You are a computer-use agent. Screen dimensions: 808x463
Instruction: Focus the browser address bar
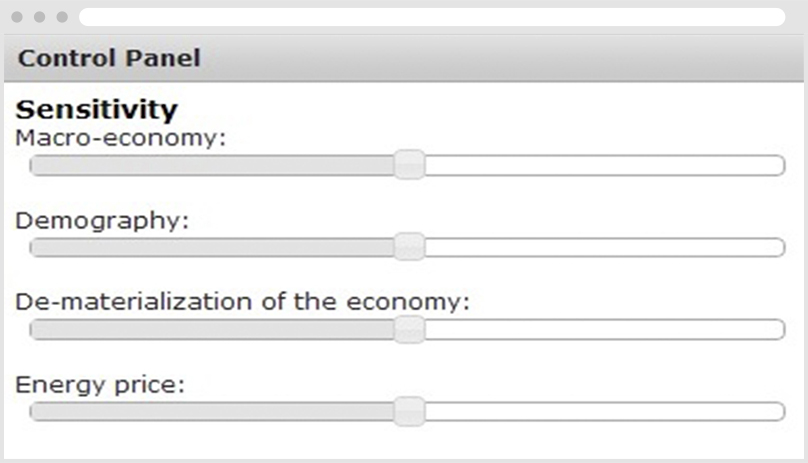[x=432, y=17]
